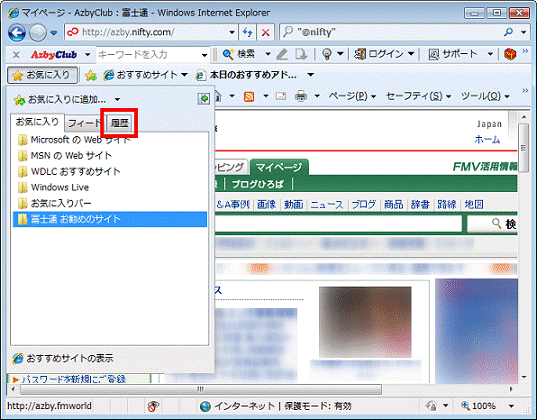537x420 pixels.
Task: Click the pencil highlighter icon on AzbyClub toolbar
Action: tap(283, 54)
